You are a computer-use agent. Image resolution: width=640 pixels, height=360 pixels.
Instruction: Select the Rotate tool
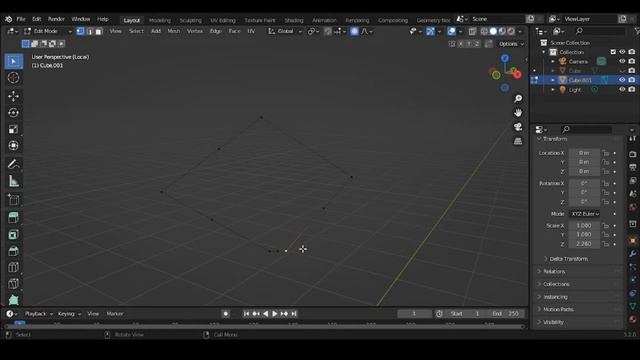[x=13, y=113]
